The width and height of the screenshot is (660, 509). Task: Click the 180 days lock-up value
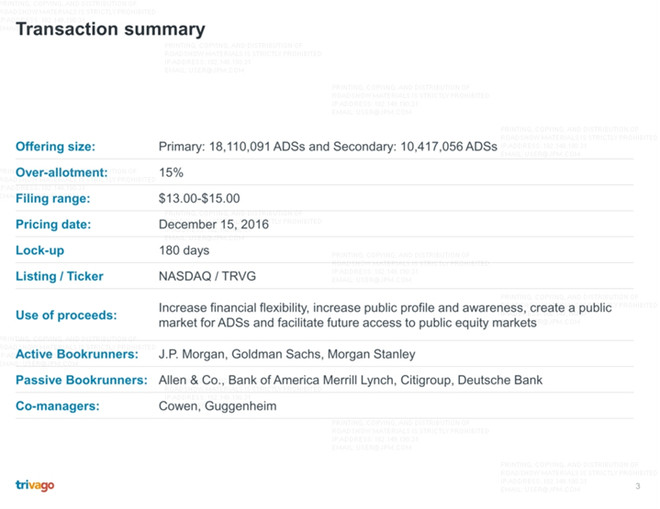pos(184,250)
